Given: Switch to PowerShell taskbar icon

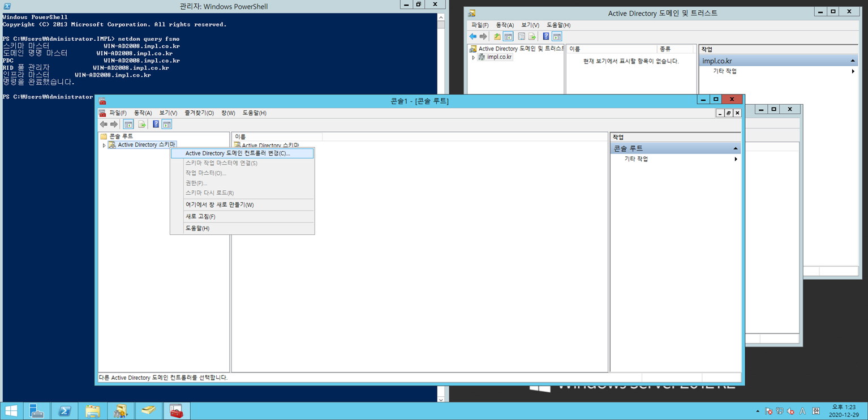Looking at the screenshot, I should [65, 411].
